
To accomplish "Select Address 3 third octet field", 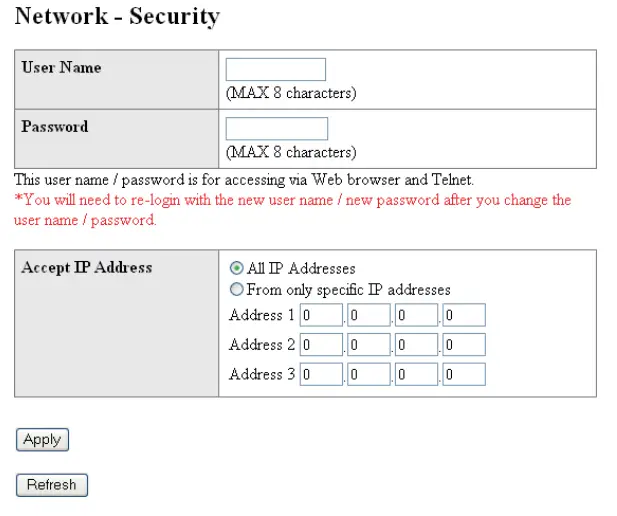I will pos(416,375).
